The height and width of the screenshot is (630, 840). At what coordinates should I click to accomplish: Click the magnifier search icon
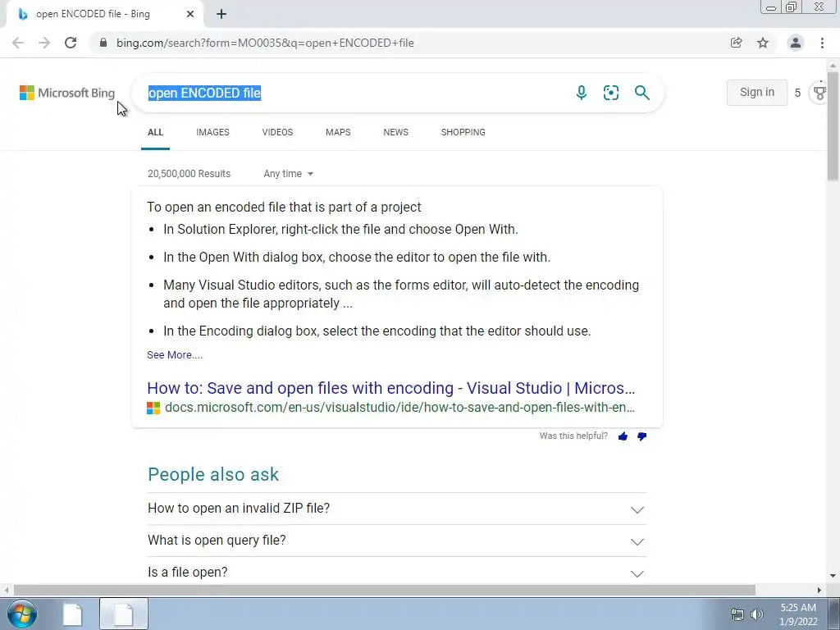(x=641, y=93)
